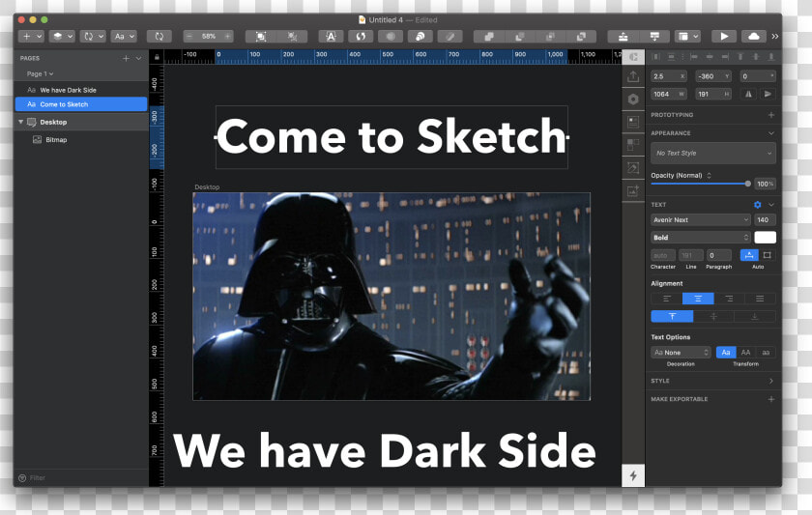Click the add image icon in the plugin sidebar
The image size is (812, 515).
(x=633, y=191)
